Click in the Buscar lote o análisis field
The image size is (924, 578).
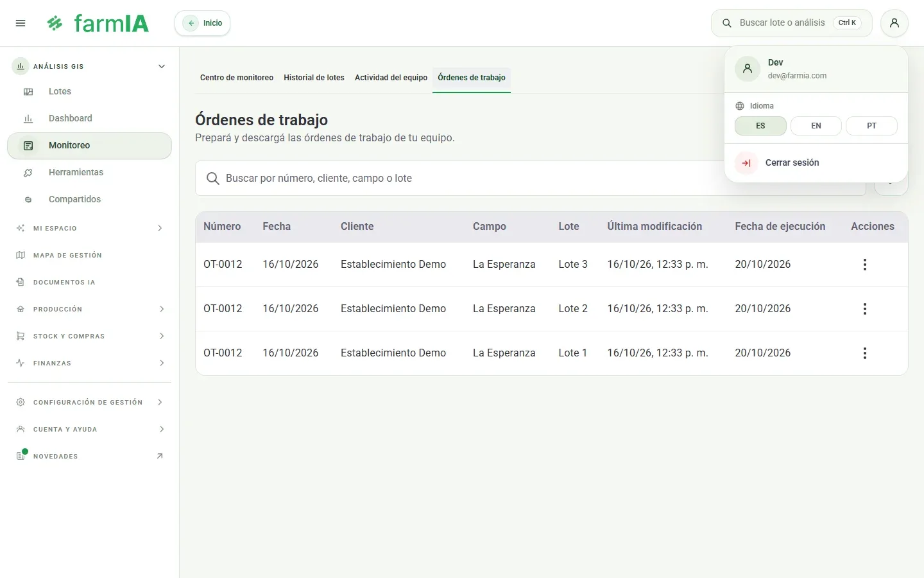792,23
